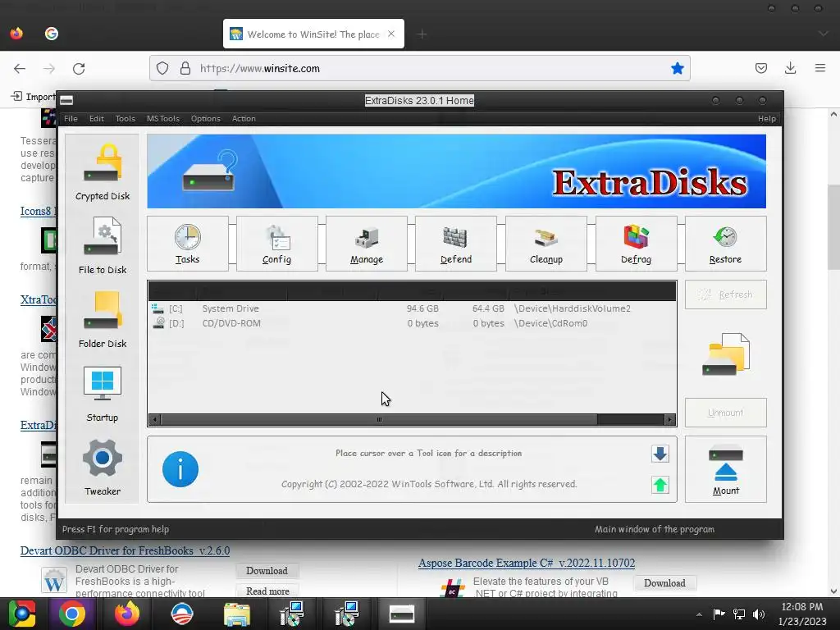Open the Folder Disk tool
Screen dimensions: 840x630
click(103, 320)
